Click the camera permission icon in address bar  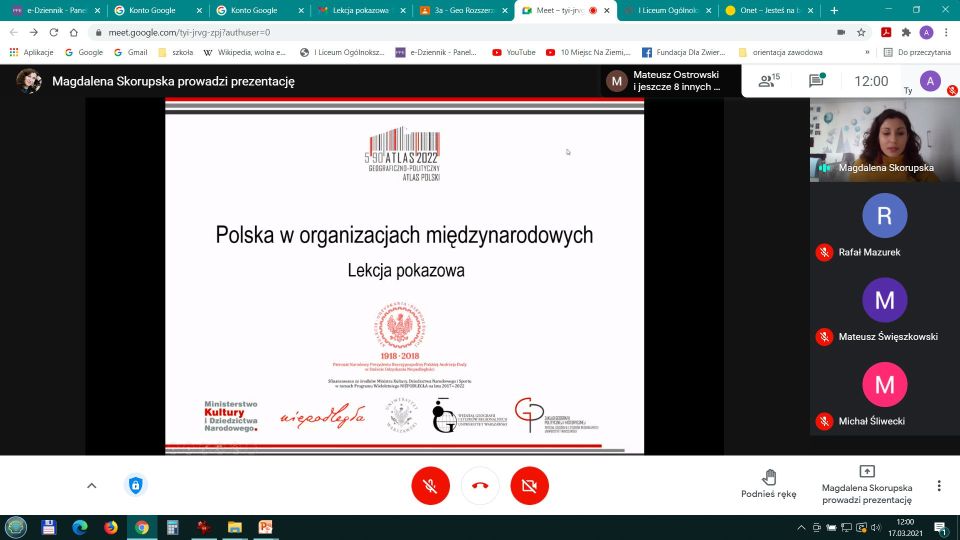839,32
